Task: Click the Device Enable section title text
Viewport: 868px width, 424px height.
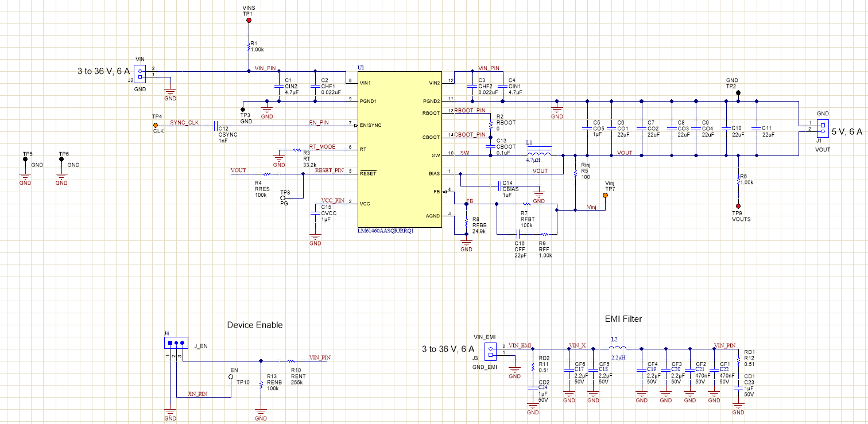Action: (254, 325)
